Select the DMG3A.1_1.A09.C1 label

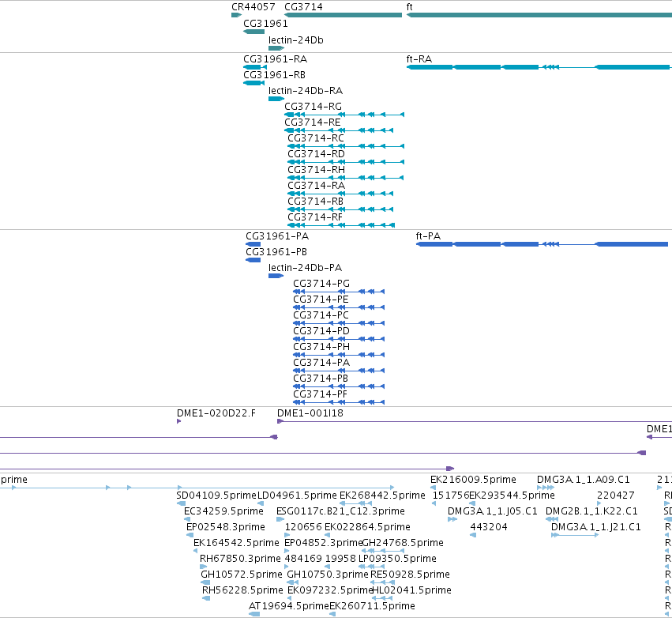point(584,480)
